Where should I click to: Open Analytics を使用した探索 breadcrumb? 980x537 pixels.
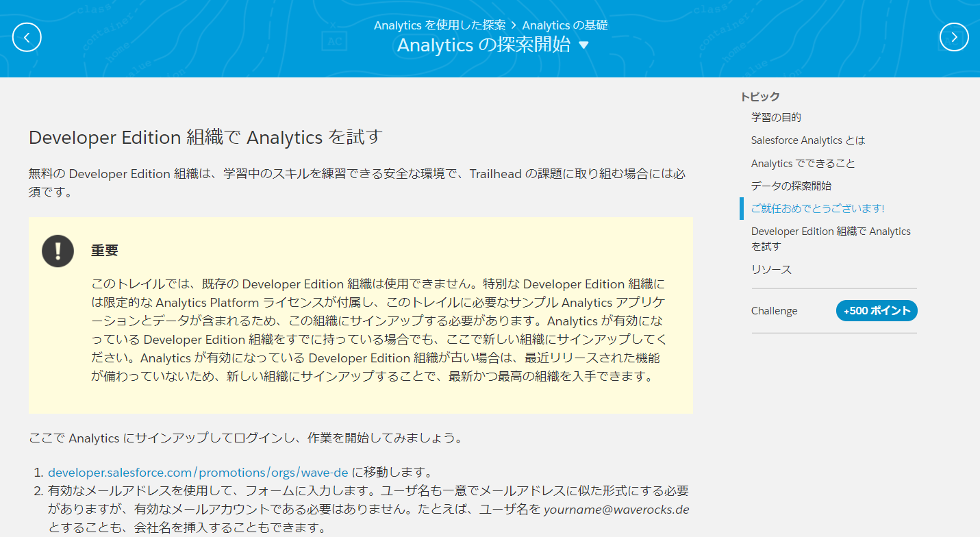pos(440,25)
